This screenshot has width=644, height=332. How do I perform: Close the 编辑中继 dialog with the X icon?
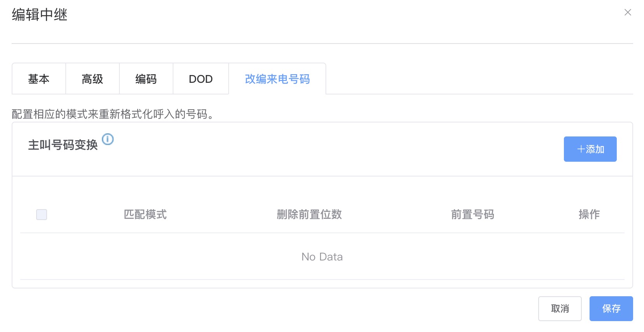pos(628,12)
